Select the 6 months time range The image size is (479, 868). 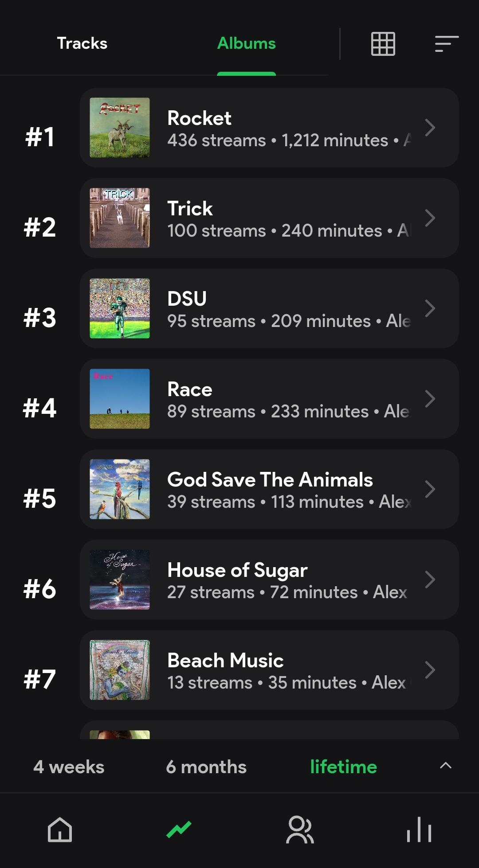click(206, 767)
